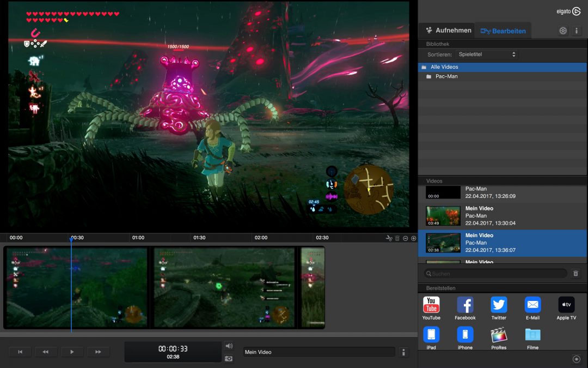Select the narrow third clip in the timeline
This screenshot has height=368, width=588.
(x=313, y=288)
